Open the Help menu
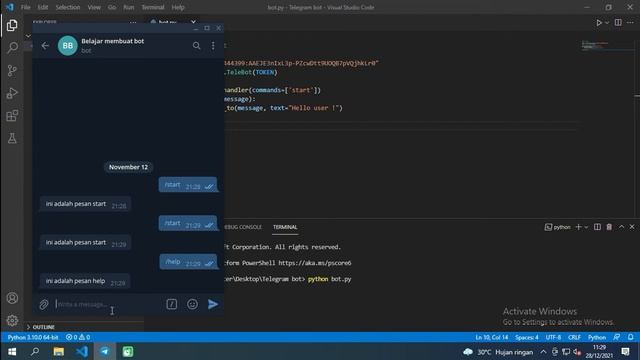This screenshot has width=640, height=360. 178,7
